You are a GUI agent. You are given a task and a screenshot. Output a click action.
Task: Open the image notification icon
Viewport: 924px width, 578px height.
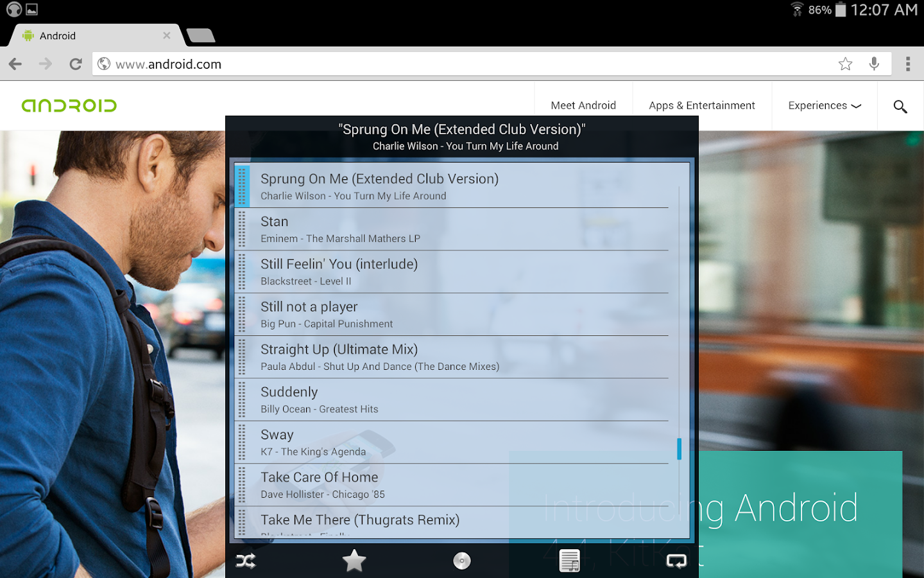(32, 10)
